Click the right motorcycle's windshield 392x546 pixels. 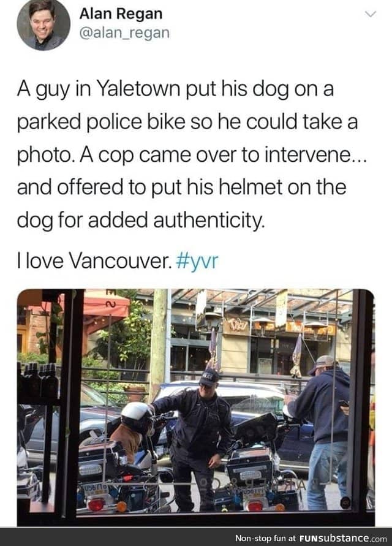click(x=257, y=430)
